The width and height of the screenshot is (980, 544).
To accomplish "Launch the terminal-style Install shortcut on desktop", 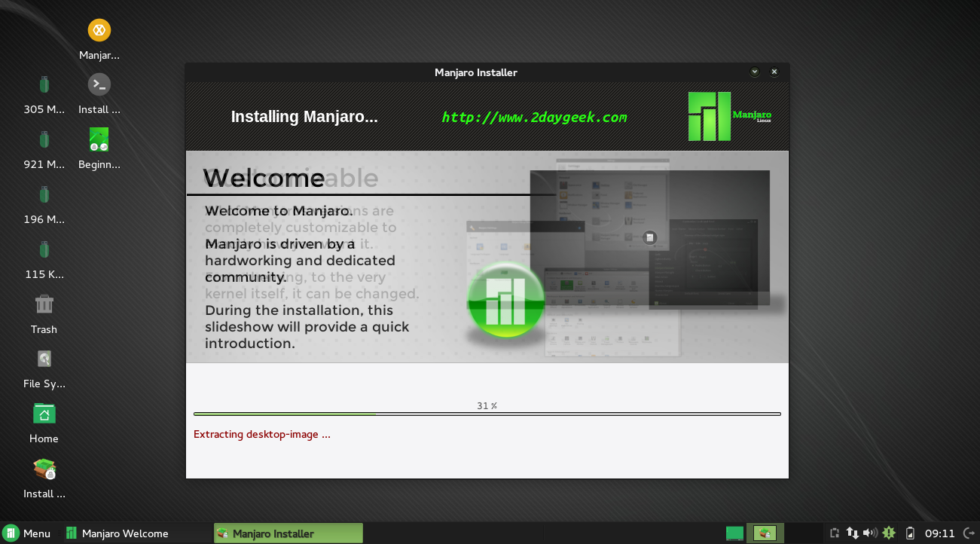I will coord(99,84).
